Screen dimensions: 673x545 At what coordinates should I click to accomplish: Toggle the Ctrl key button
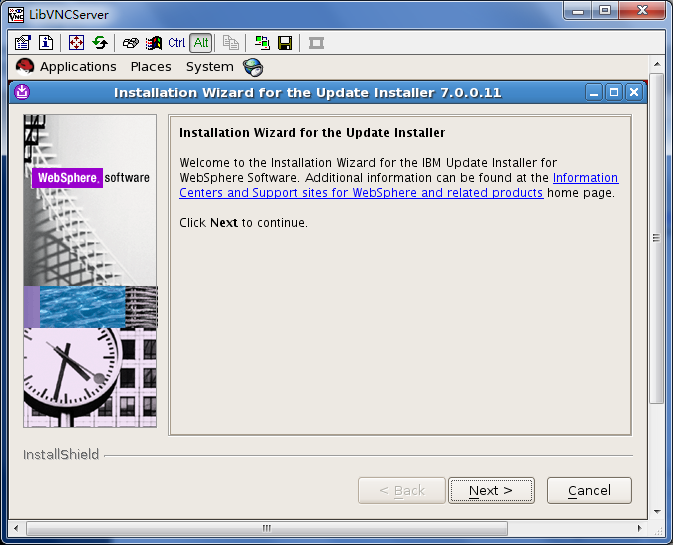(x=176, y=43)
